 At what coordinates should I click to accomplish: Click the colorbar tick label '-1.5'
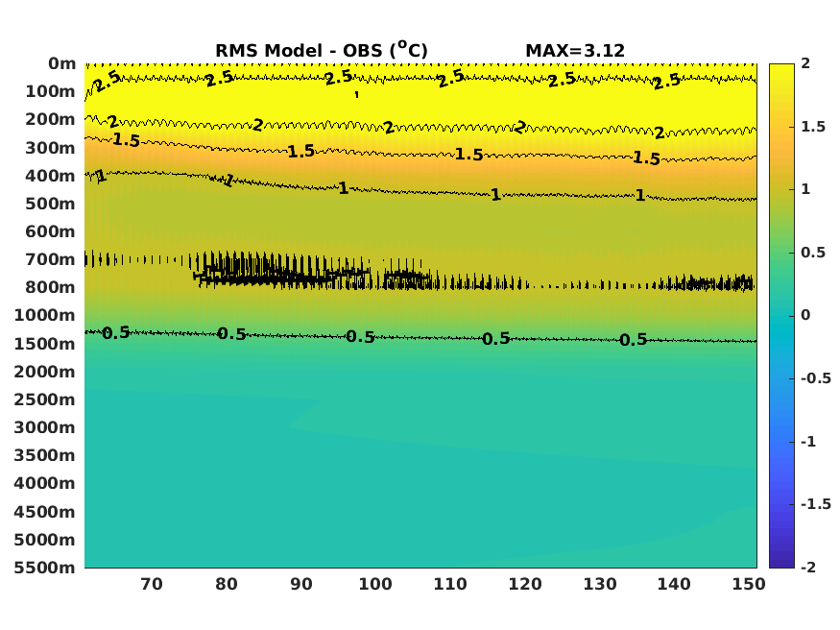point(816,504)
